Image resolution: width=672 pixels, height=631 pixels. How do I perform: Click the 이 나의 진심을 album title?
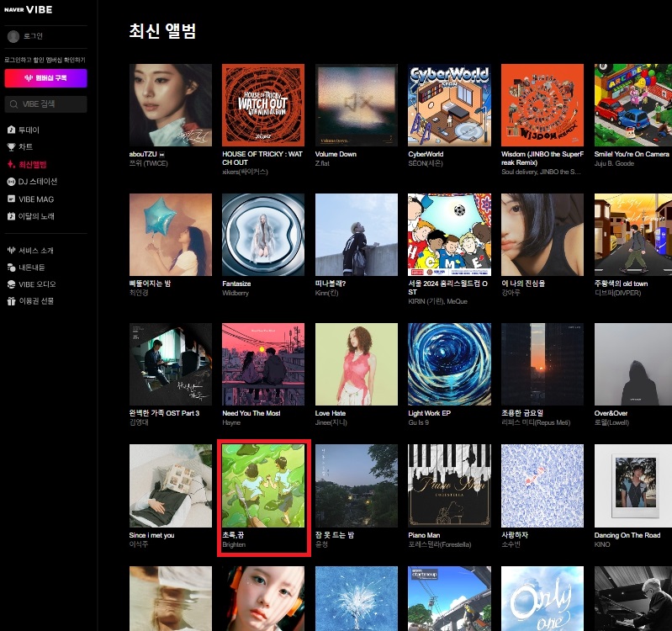tap(523, 284)
